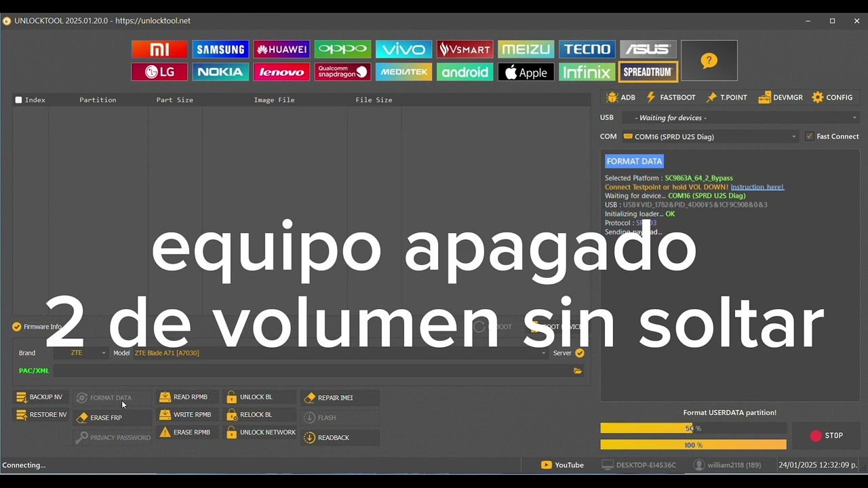Image resolution: width=868 pixels, height=488 pixels.
Task: Click the Image File column header
Action: [274, 100]
